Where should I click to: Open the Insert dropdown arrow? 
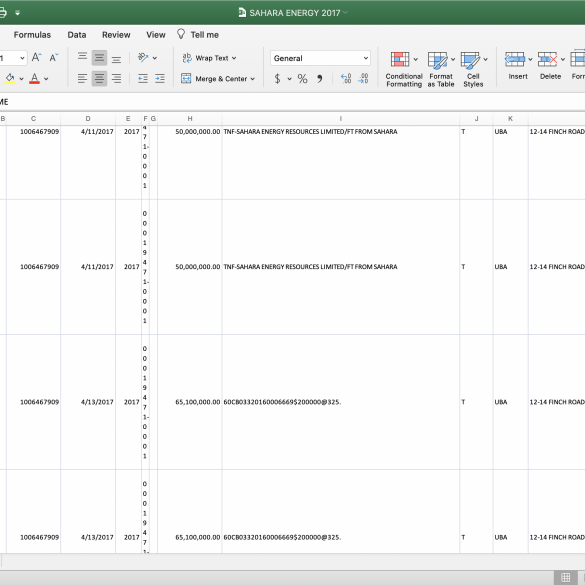(530, 59)
